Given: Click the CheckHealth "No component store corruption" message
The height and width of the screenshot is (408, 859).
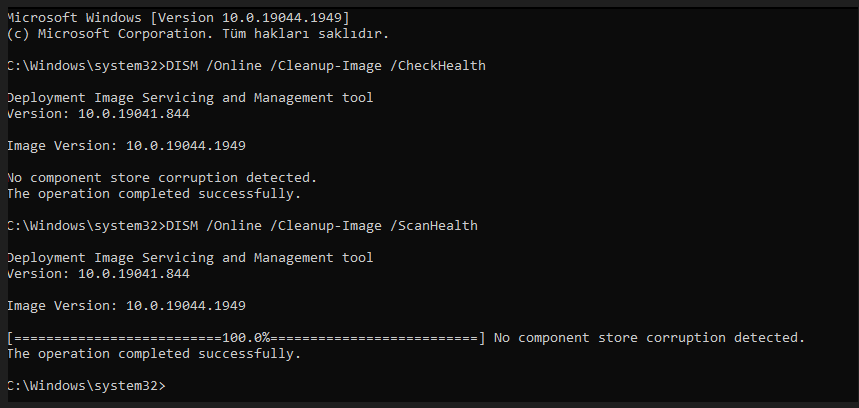Looking at the screenshot, I should coord(161,177).
